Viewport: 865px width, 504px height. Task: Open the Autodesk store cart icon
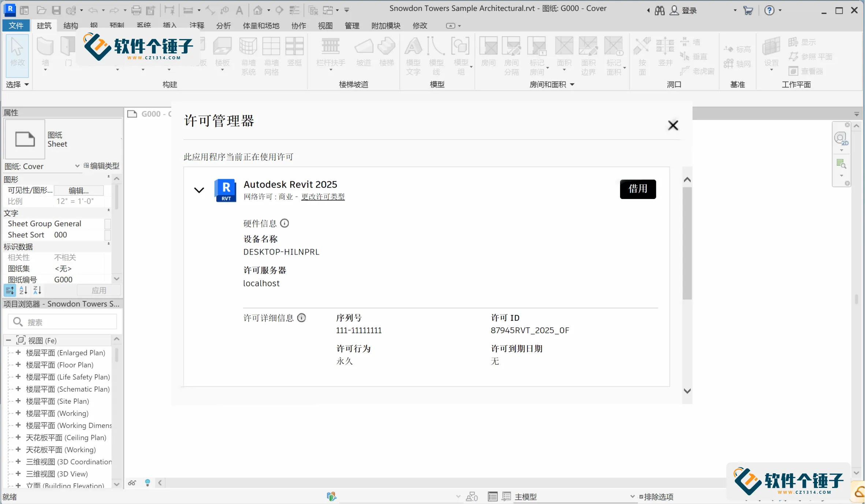click(748, 11)
